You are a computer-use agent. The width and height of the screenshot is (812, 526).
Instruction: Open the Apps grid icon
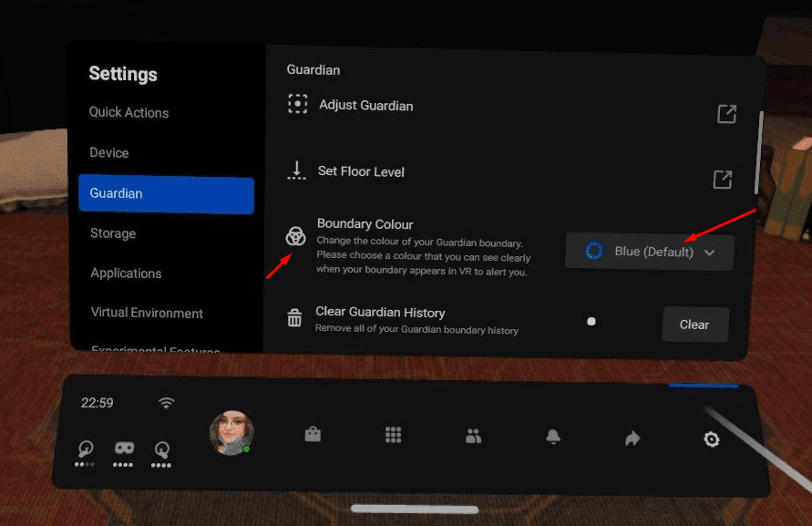tap(393, 435)
